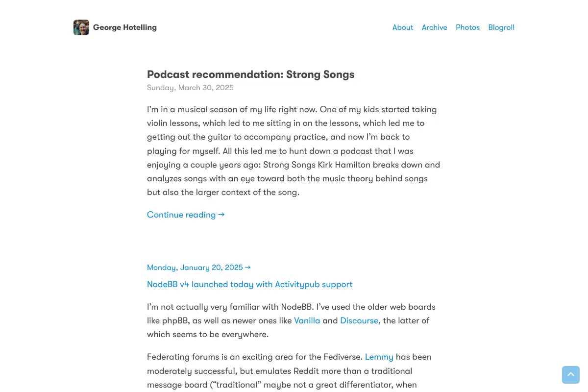
Task: Click the Sunday, March 30, 2025 date
Action: click(190, 88)
